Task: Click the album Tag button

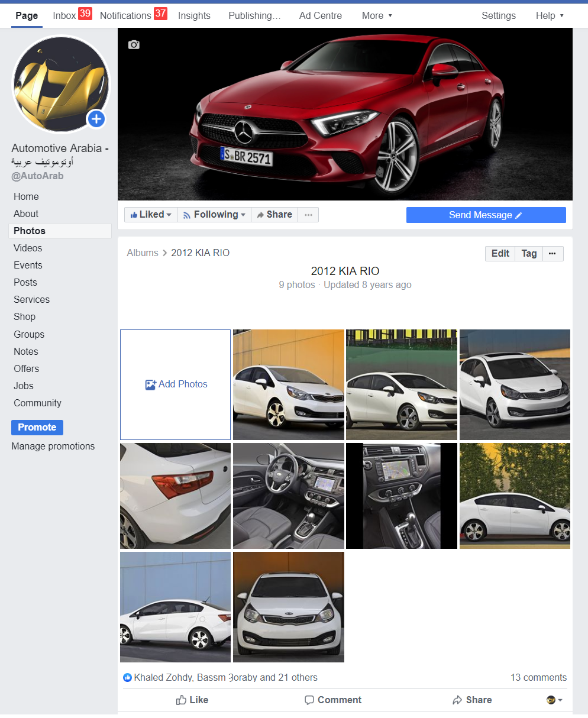Action: (x=529, y=253)
